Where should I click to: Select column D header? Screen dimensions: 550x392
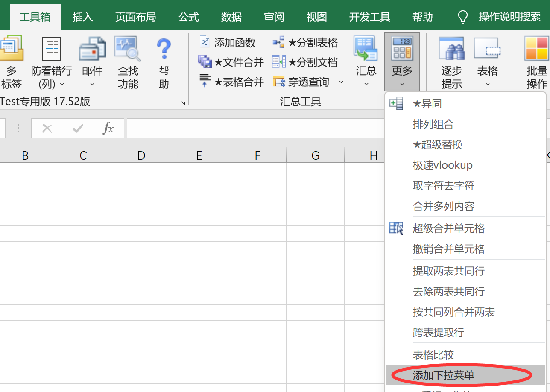click(x=141, y=155)
